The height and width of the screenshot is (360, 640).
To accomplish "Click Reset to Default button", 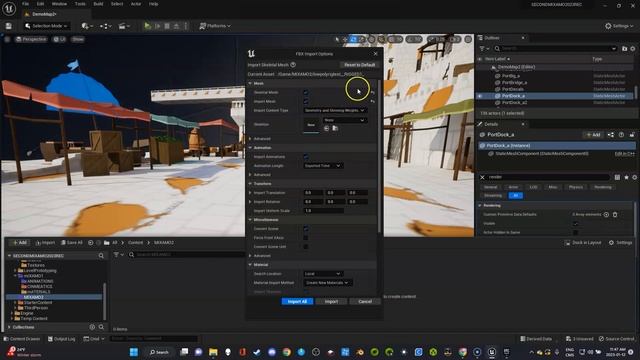I will [x=359, y=64].
